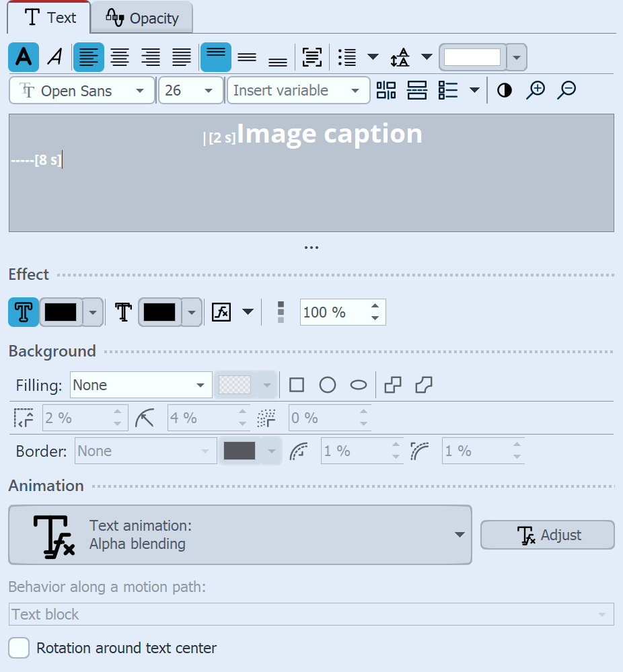Select bold text formatting
Image resolution: width=623 pixels, height=672 pixels.
coord(23,57)
